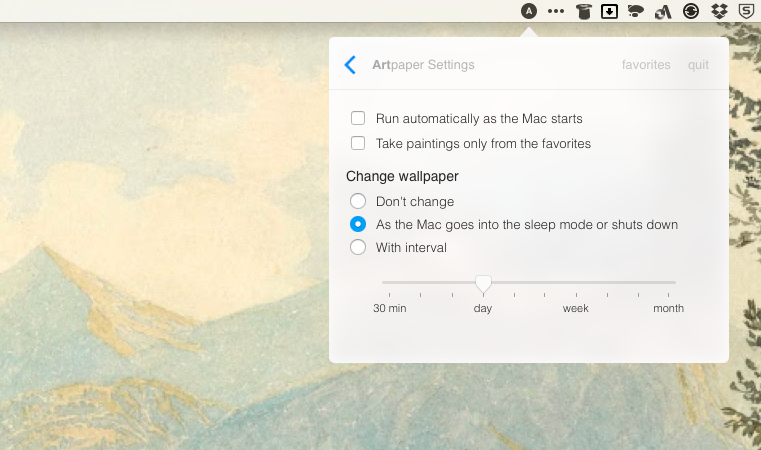Click the 30 min slider label

point(390,308)
